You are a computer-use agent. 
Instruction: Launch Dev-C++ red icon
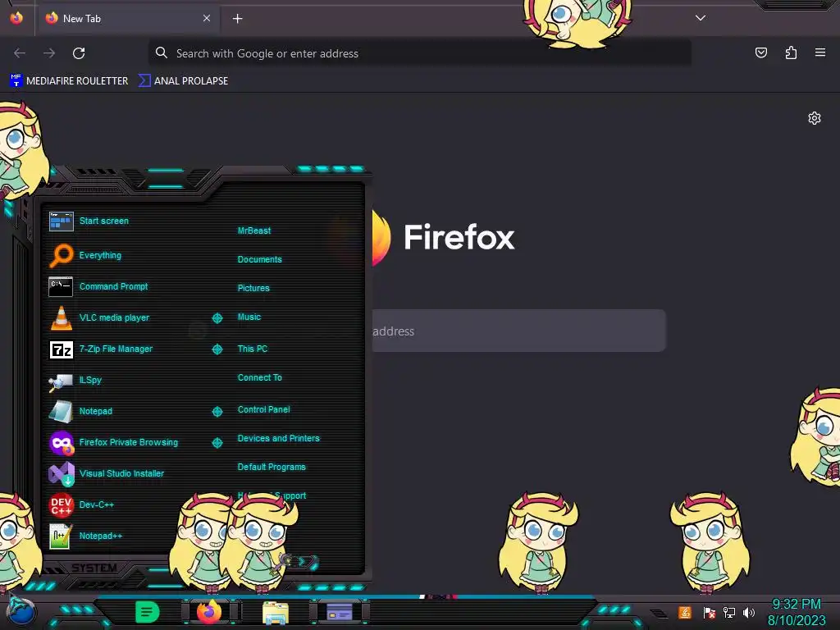[x=61, y=504]
